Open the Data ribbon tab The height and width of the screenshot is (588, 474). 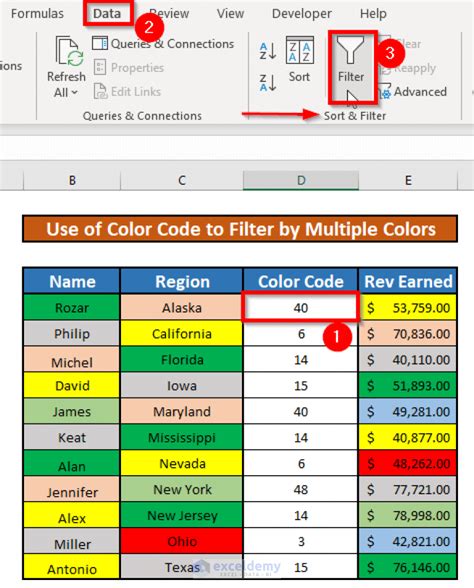point(107,14)
